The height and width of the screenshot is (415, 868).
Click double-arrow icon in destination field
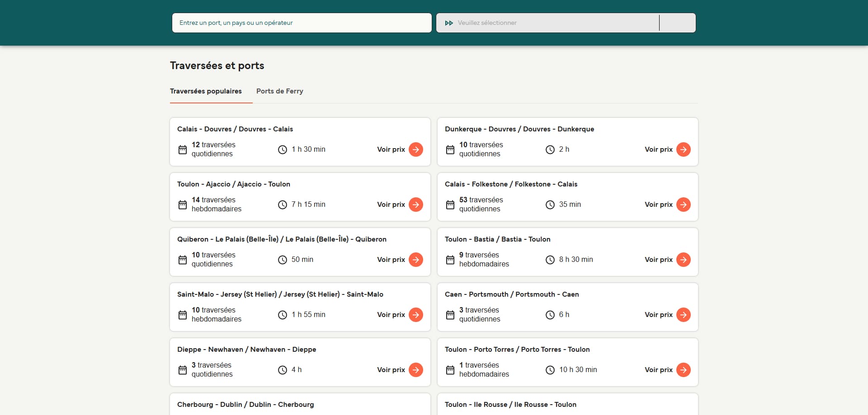tap(449, 23)
